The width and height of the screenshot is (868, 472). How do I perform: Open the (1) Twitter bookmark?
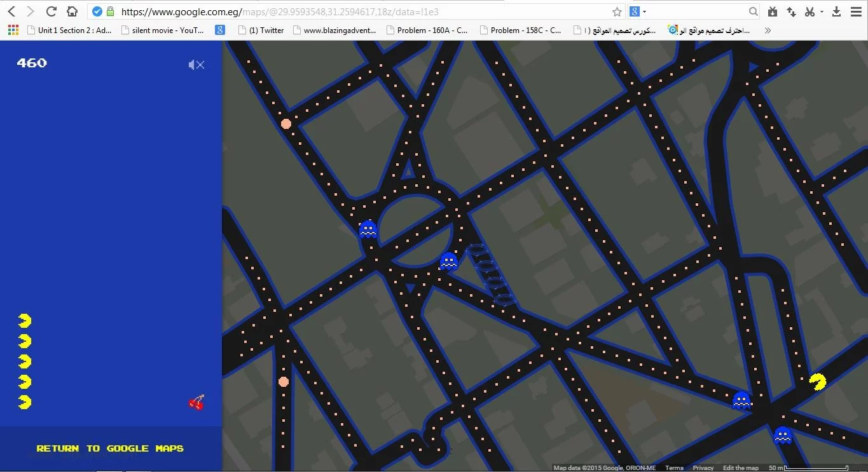[261, 30]
